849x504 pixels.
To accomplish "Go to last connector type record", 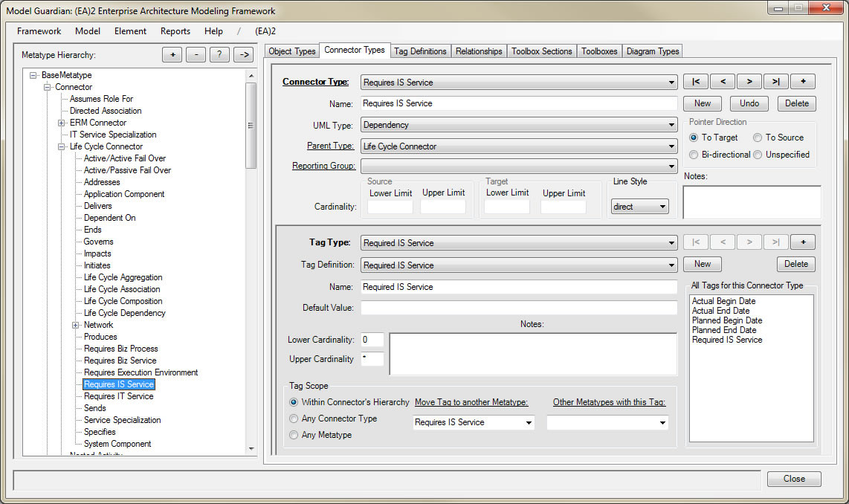I will [x=776, y=82].
